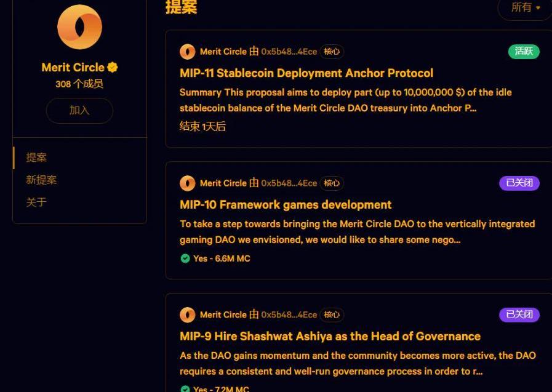The image size is (552, 392).
Task: Click the 已关闭 status badge on MIP-10
Action: 519,183
